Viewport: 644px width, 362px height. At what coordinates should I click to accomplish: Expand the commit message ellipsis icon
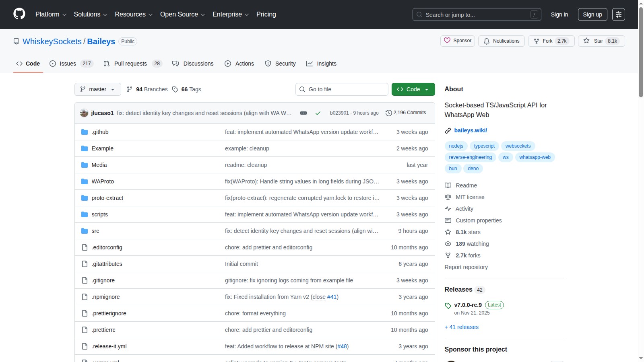303,113
